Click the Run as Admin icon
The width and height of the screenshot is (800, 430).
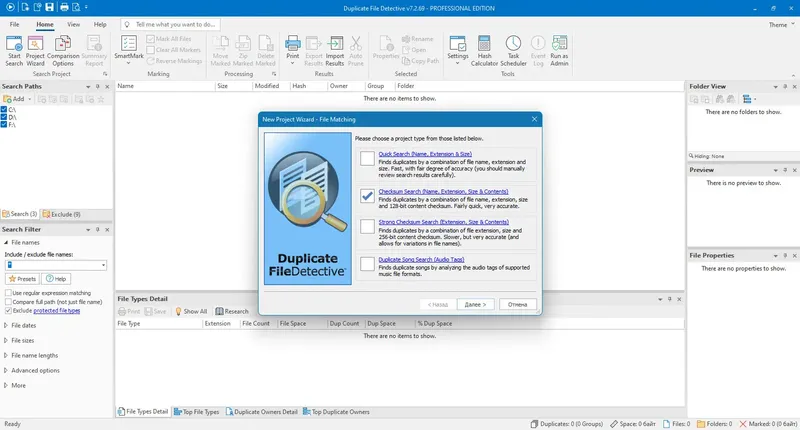pyautogui.click(x=559, y=51)
